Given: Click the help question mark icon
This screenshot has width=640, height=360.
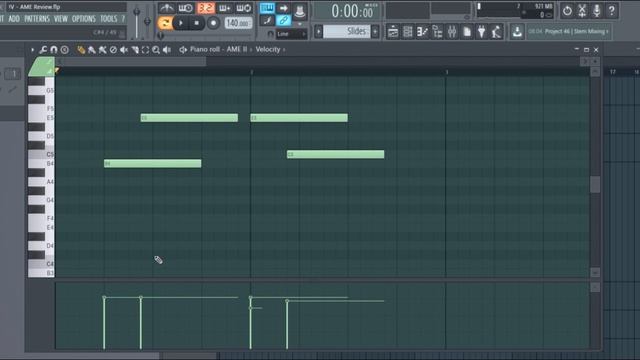Looking at the screenshot, I should [x=611, y=11].
